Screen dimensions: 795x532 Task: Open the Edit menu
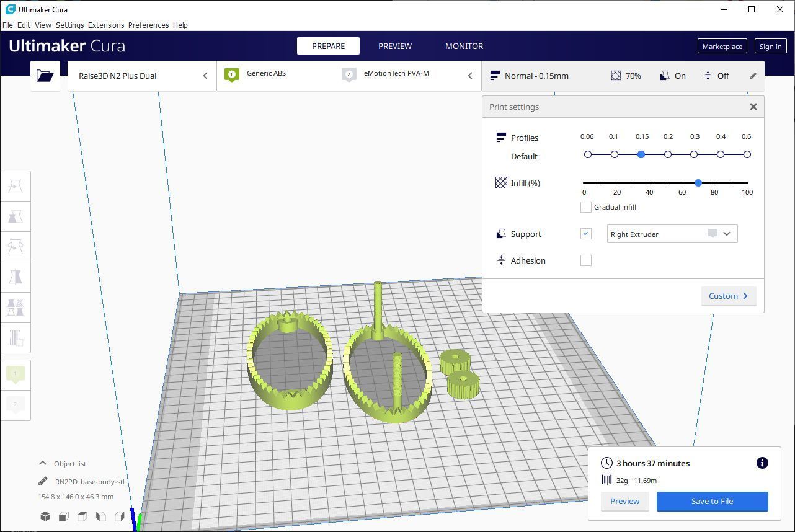click(24, 25)
